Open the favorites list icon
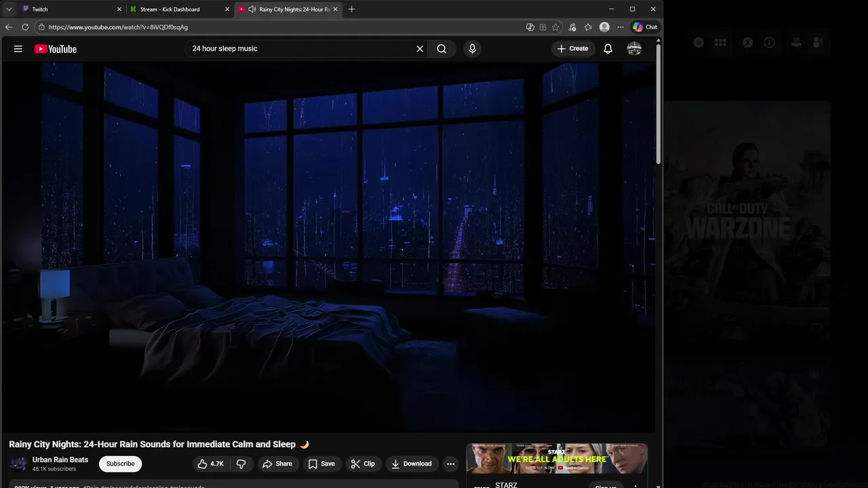The height and width of the screenshot is (488, 868). [588, 27]
